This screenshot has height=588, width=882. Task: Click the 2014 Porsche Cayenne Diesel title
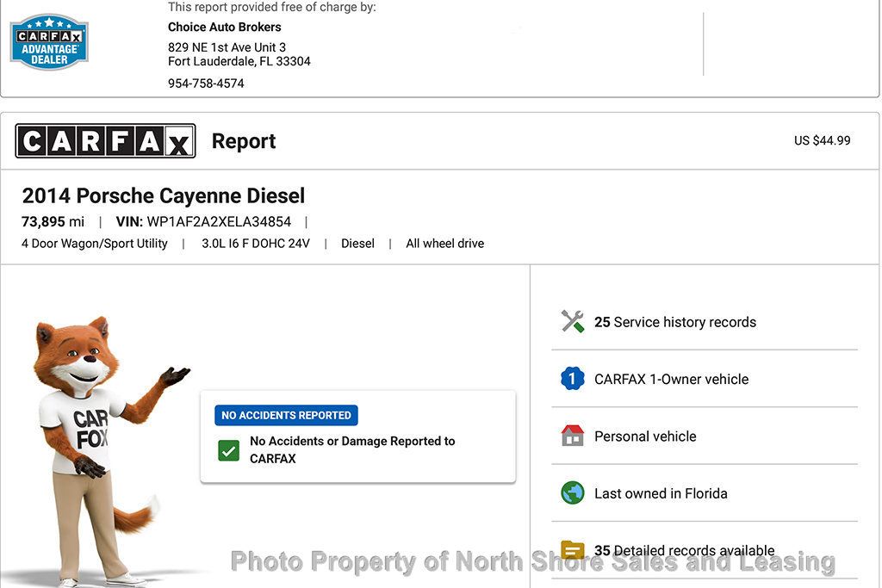click(x=164, y=196)
